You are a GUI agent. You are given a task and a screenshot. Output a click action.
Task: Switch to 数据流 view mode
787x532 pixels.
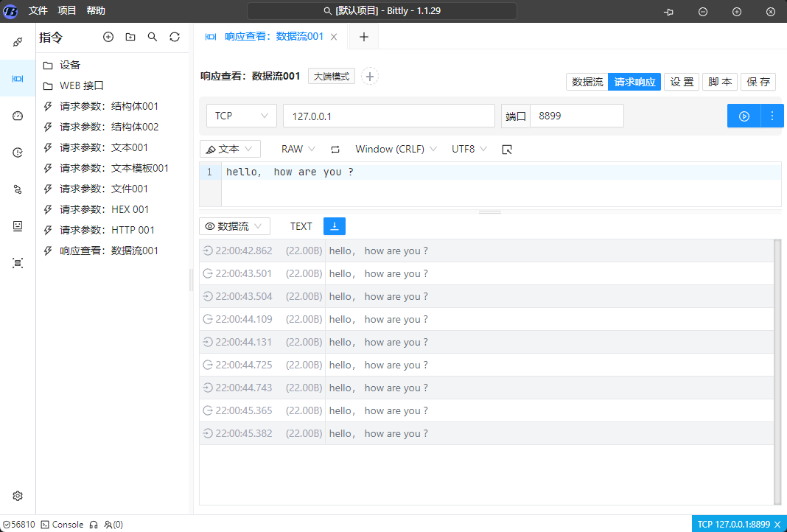coord(587,82)
